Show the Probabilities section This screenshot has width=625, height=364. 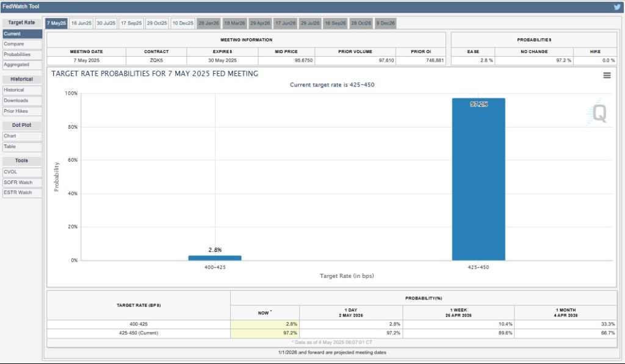[22, 54]
